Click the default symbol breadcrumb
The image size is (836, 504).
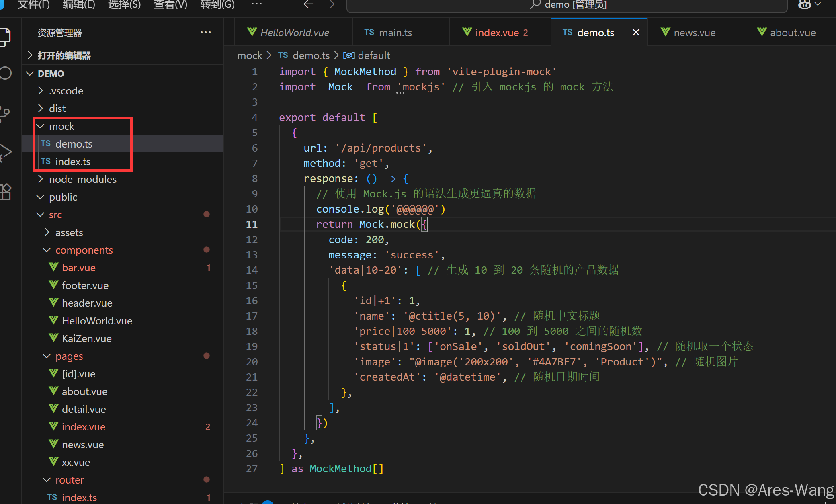367,55
